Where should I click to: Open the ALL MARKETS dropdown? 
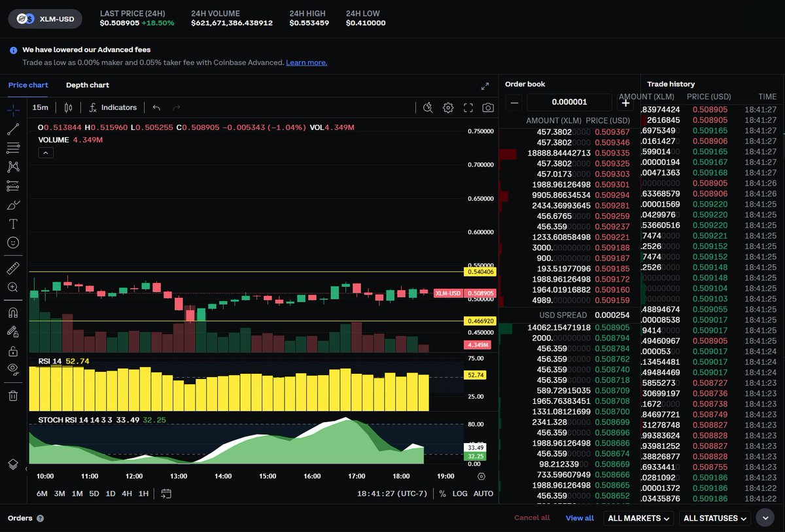638,518
